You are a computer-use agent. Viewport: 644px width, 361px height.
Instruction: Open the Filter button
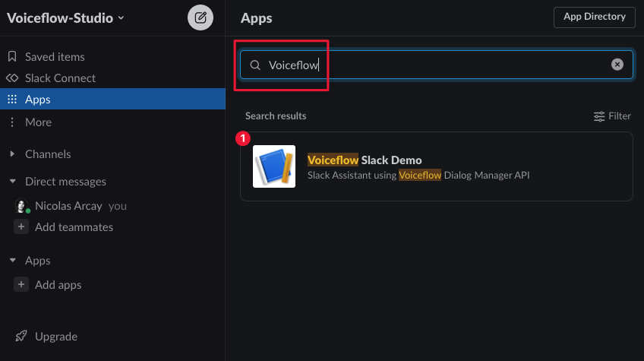612,116
